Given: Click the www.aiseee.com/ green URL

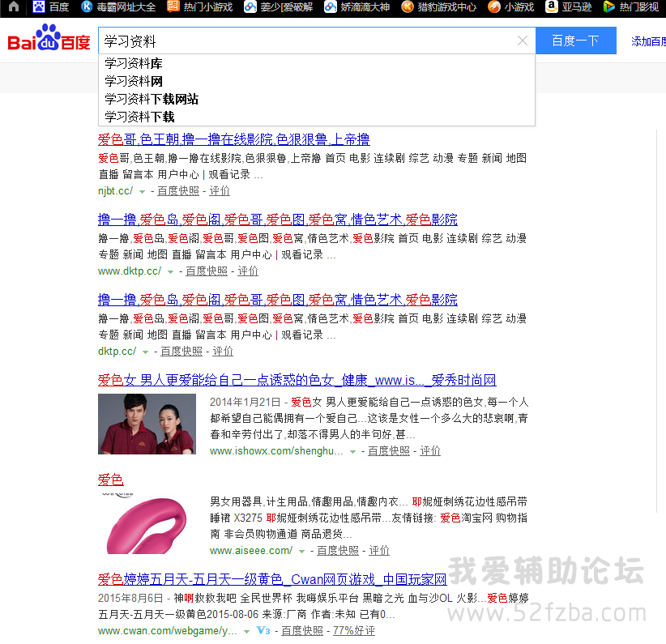Looking at the screenshot, I should coord(251,551).
